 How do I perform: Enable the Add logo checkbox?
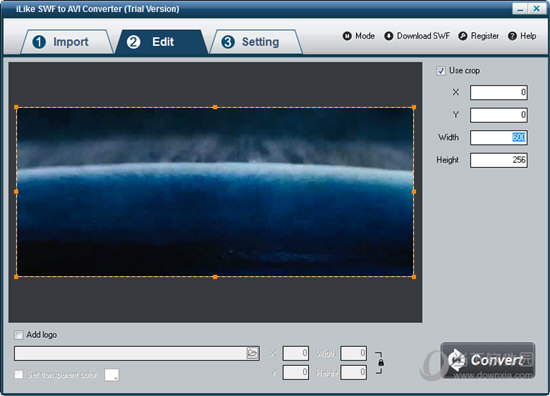click(19, 335)
